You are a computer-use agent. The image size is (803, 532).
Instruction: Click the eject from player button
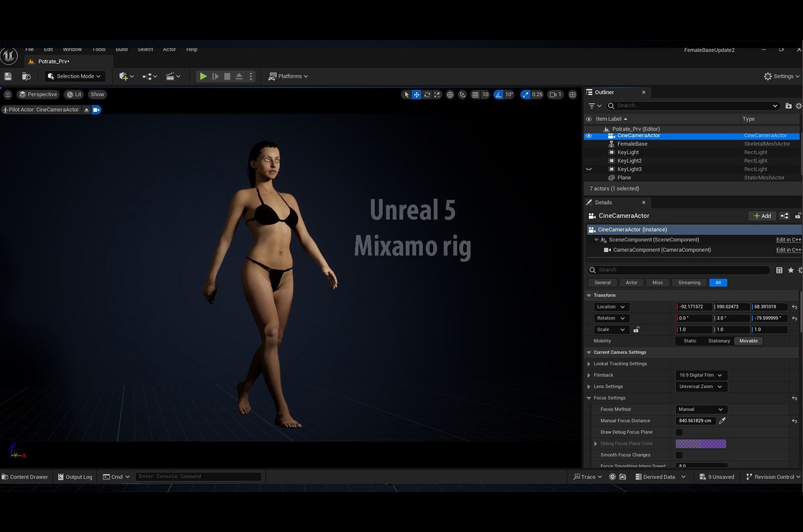[x=239, y=76]
